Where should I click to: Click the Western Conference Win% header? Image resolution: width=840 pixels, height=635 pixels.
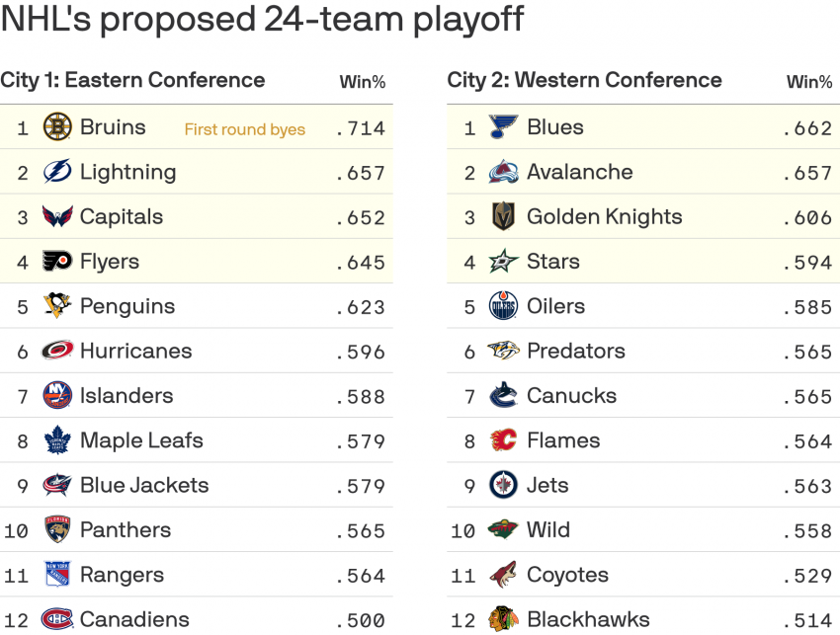[x=809, y=82]
